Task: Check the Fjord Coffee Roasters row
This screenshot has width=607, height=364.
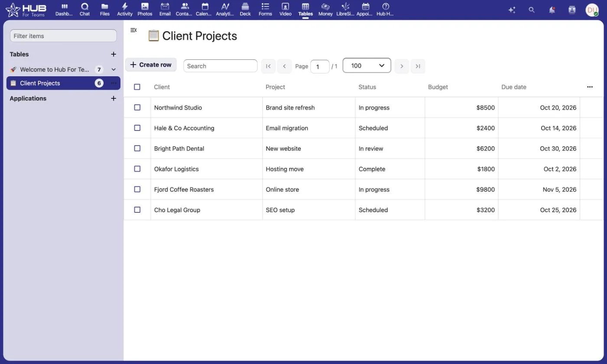Action: [137, 189]
